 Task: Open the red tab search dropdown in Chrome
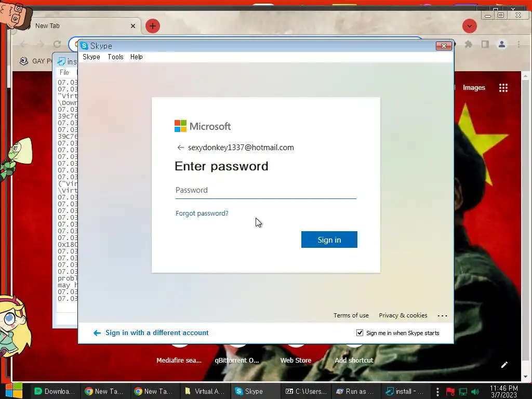click(x=470, y=26)
